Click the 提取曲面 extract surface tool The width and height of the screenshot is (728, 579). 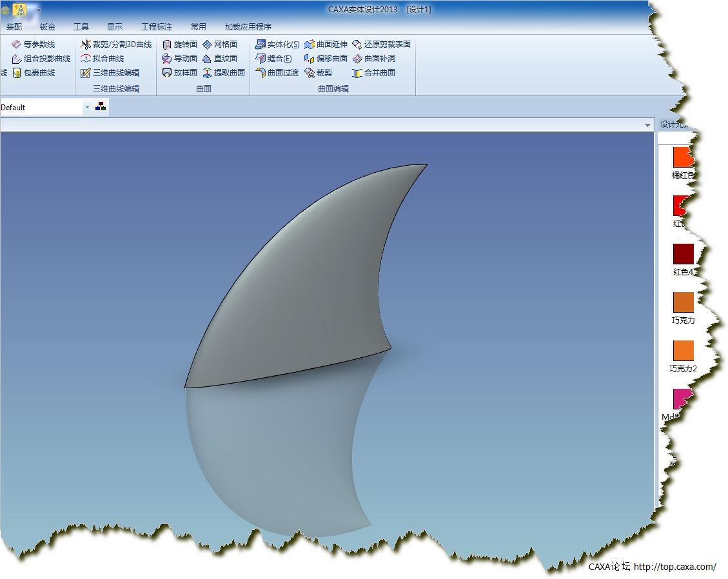(224, 73)
